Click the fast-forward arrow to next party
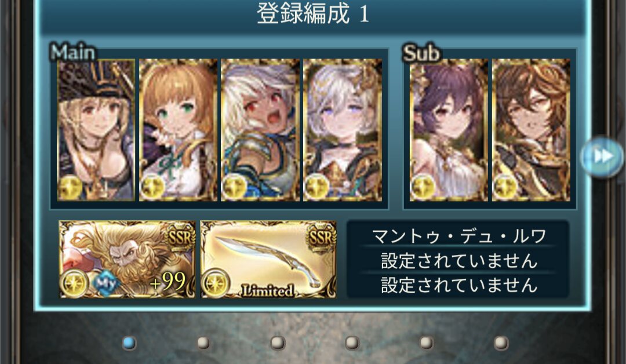This screenshot has height=364, width=626. tap(602, 156)
